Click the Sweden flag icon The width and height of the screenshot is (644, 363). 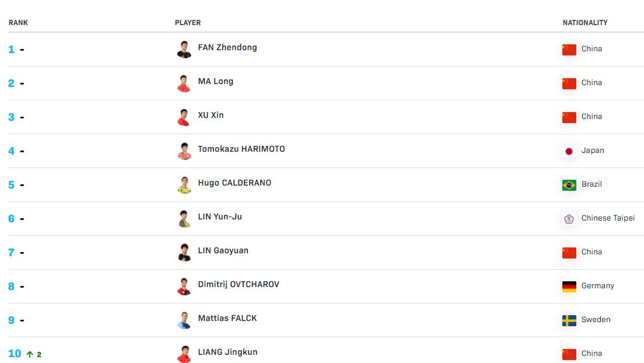click(x=569, y=320)
